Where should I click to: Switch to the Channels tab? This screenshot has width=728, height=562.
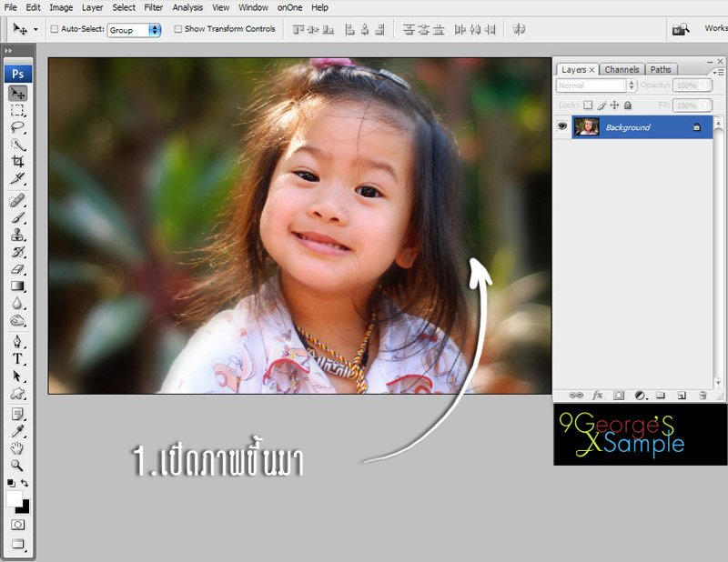tap(622, 70)
